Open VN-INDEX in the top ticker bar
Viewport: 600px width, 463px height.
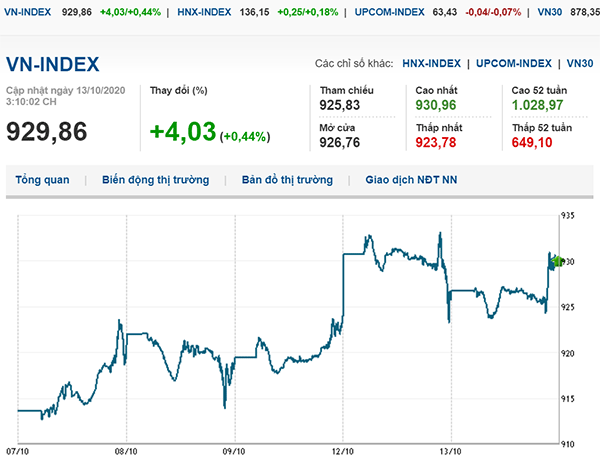coord(29,12)
